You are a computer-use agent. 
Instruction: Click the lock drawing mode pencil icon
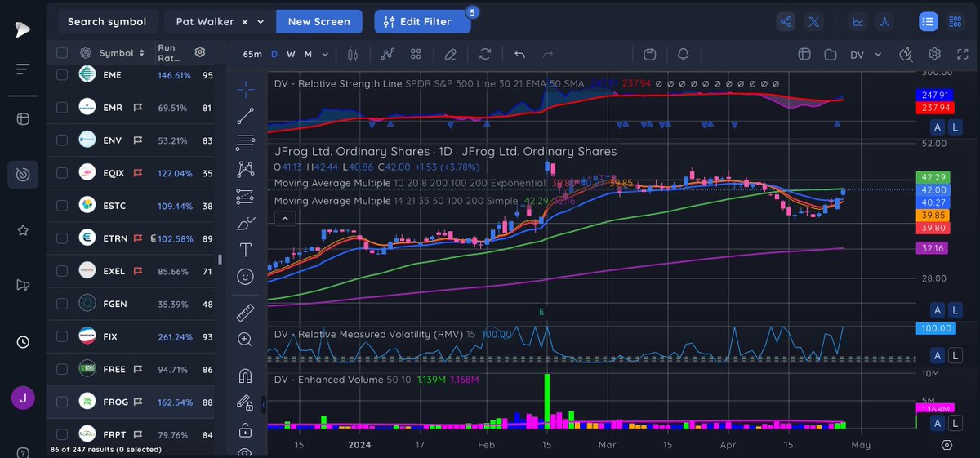click(x=245, y=402)
